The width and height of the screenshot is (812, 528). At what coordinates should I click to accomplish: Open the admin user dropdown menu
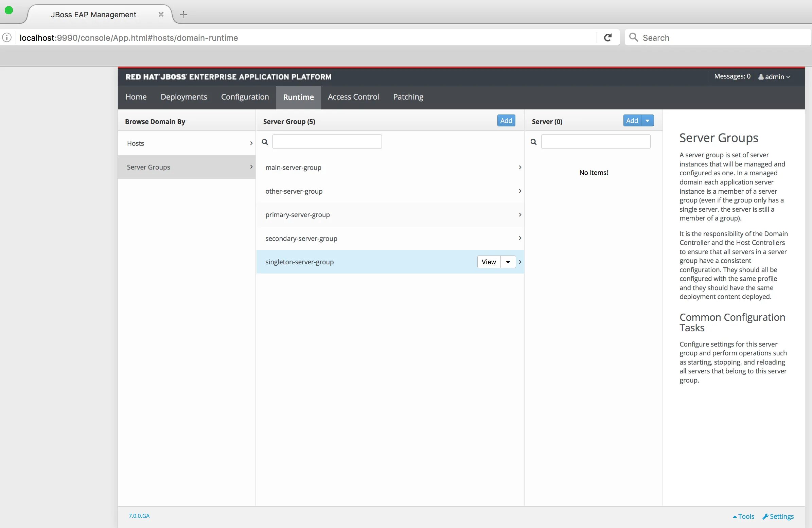click(775, 77)
